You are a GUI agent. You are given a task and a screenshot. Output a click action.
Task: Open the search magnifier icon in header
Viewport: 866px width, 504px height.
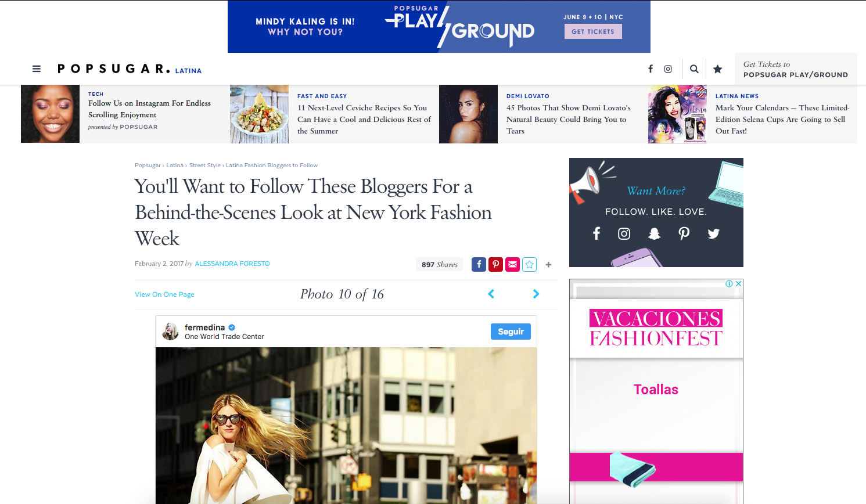[x=694, y=69]
